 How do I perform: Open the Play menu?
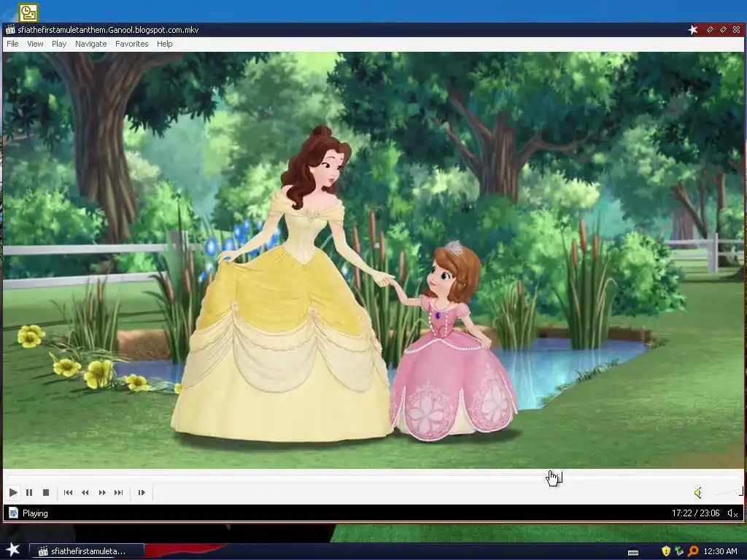(x=59, y=44)
